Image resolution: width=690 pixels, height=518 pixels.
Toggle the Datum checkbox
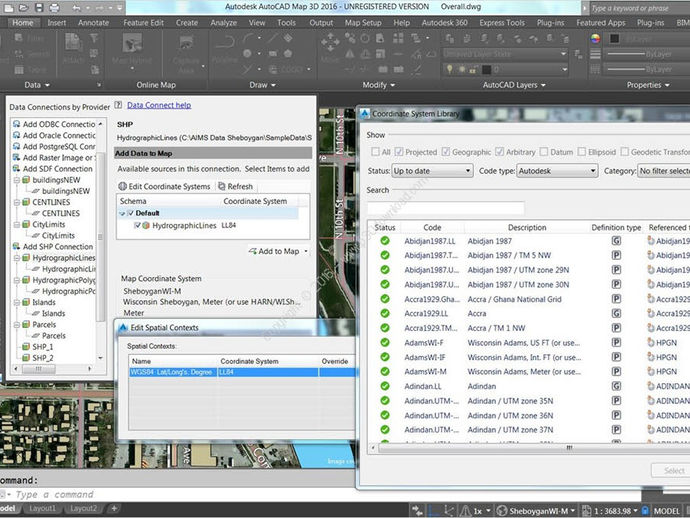[544, 152]
